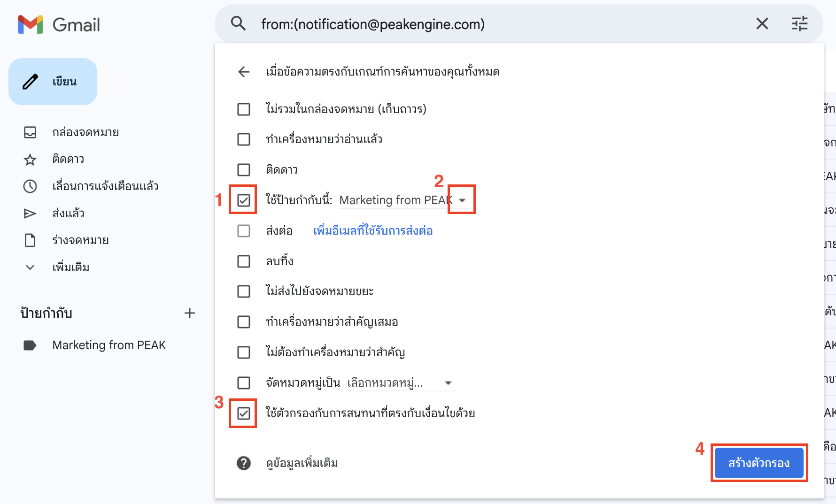The image size is (836, 504).
Task: Open advanced search options icon
Action: tap(799, 23)
